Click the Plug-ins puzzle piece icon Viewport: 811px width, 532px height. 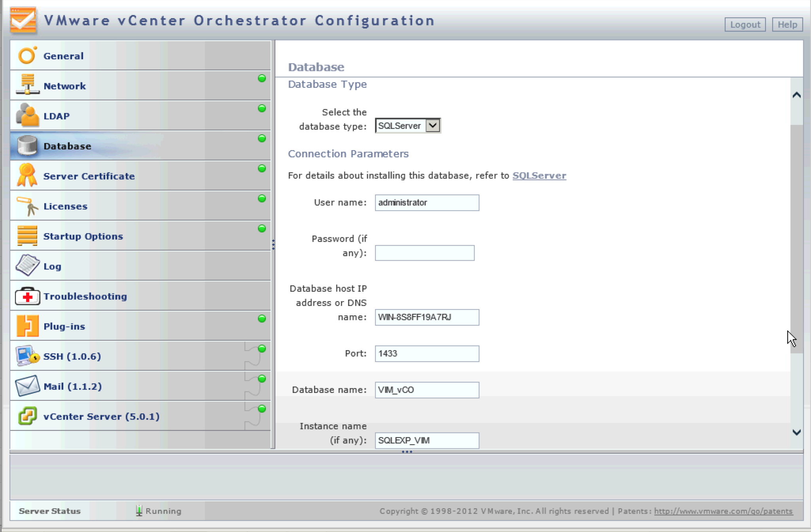[x=27, y=326]
